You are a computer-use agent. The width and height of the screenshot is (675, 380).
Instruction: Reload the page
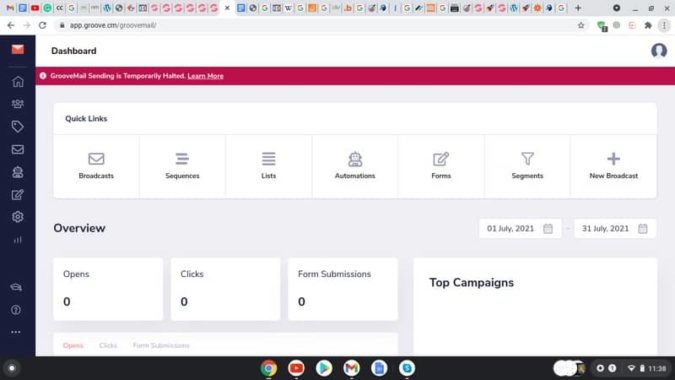pos(42,25)
